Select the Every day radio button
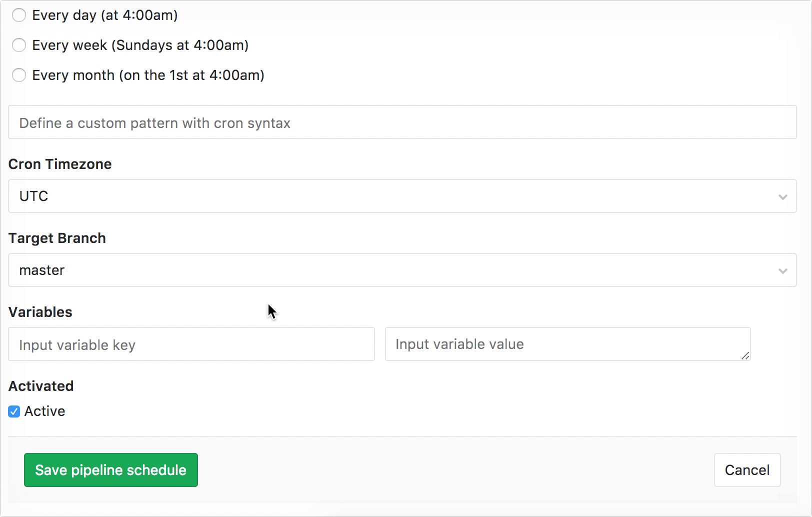This screenshot has height=517, width=812. tap(19, 15)
